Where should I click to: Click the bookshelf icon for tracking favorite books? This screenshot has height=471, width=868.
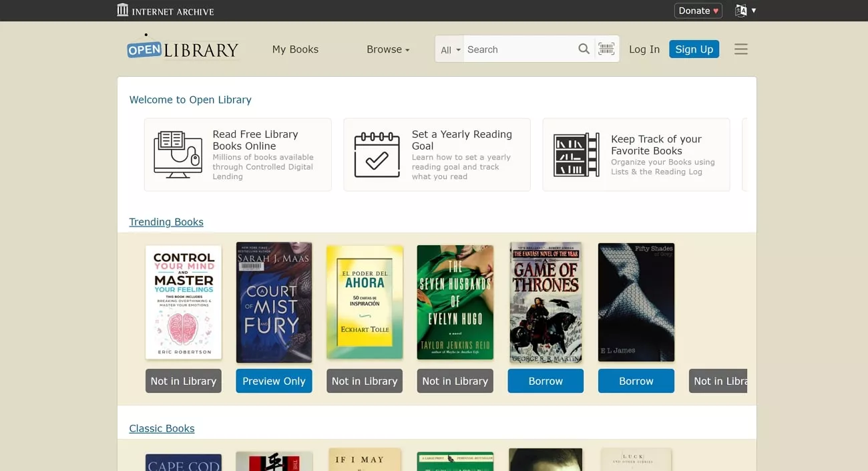(x=575, y=154)
